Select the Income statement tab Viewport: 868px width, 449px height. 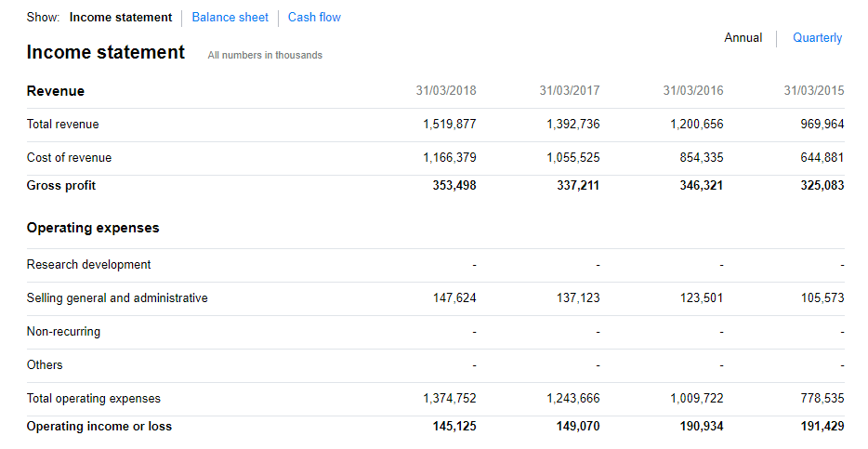(x=121, y=18)
